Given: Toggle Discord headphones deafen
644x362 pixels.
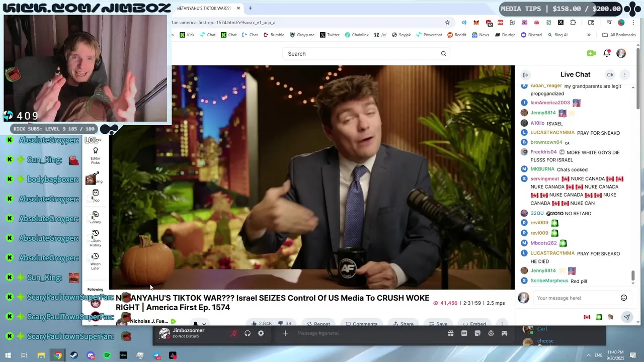Looking at the screenshot, I should coord(248,333).
